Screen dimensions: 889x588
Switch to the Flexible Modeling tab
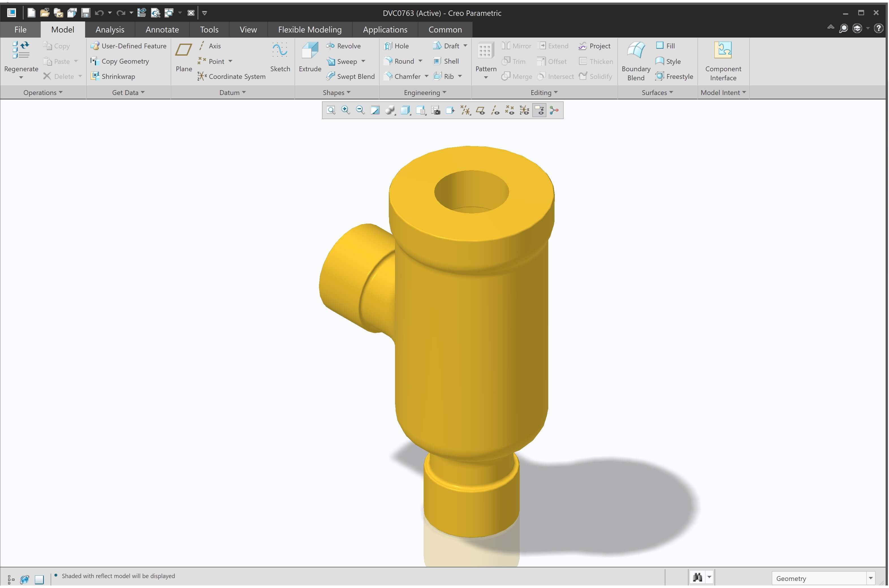point(310,30)
